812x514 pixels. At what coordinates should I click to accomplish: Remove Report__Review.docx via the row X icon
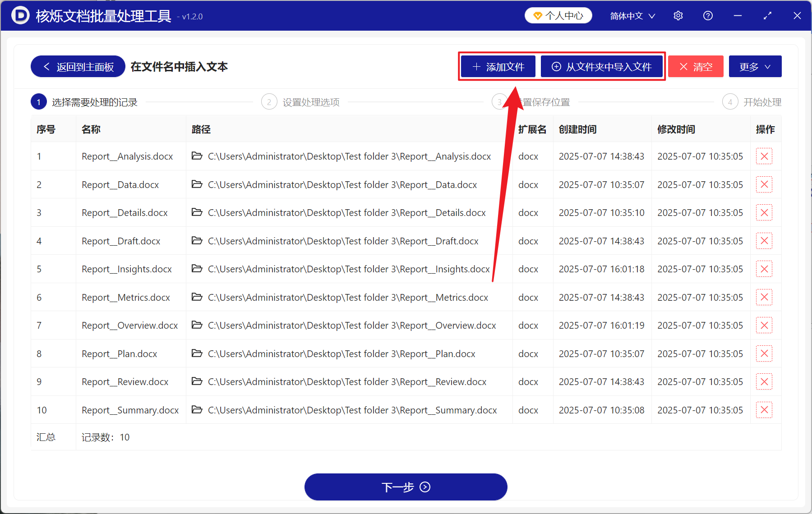[x=764, y=381]
